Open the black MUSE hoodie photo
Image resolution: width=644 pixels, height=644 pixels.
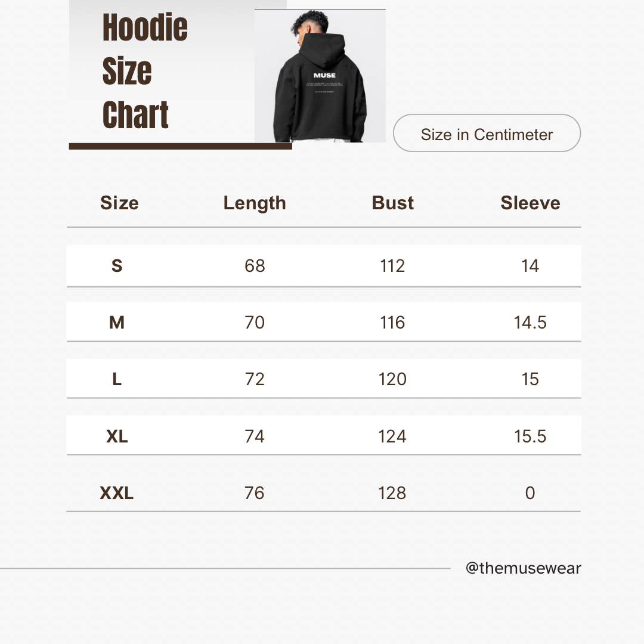pos(320,76)
